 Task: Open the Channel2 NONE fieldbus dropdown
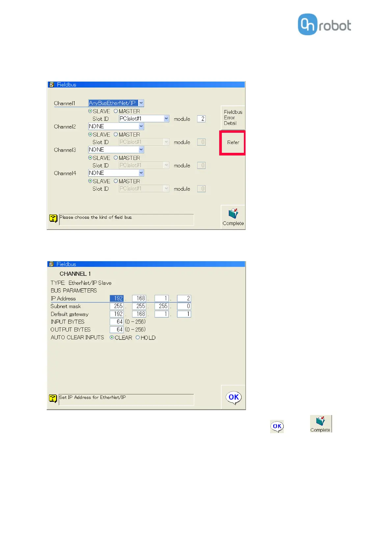point(116,126)
